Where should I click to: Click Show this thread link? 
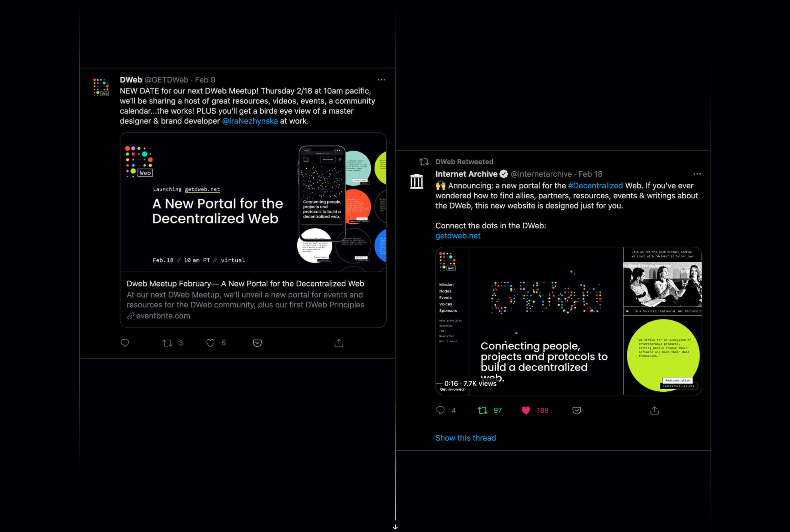click(465, 438)
